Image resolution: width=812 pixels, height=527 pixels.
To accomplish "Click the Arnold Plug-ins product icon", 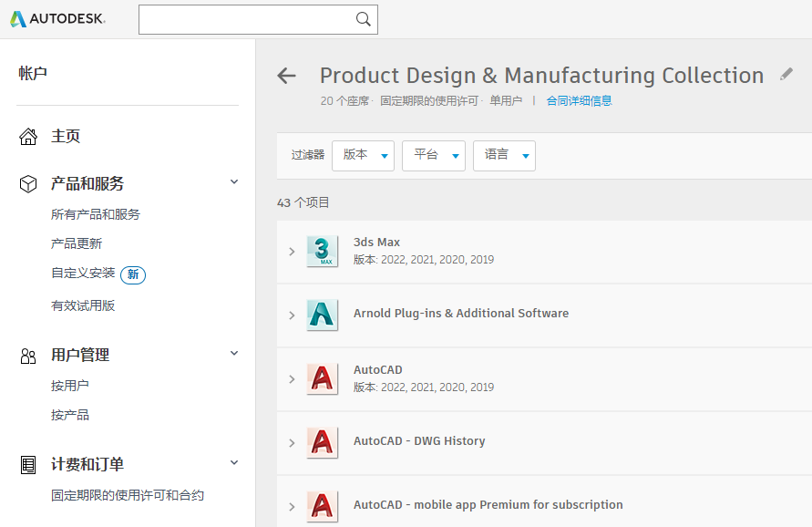I will [x=323, y=315].
